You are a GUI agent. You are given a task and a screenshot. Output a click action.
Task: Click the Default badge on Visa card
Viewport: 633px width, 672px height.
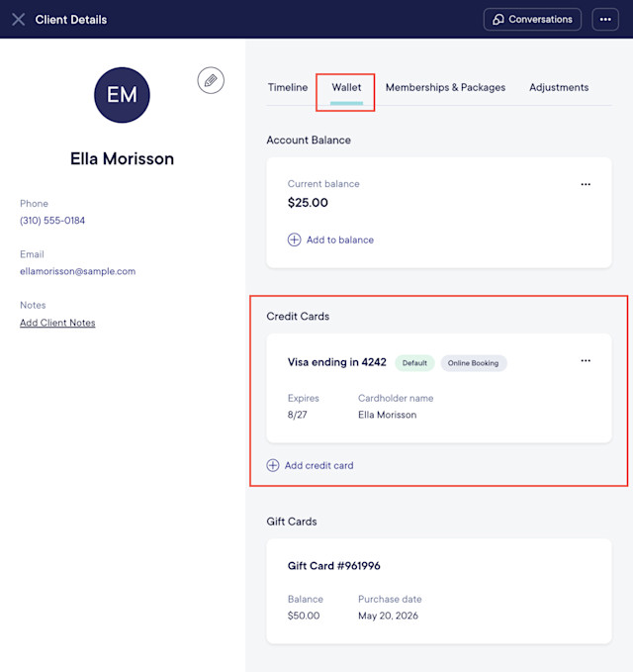click(x=414, y=363)
